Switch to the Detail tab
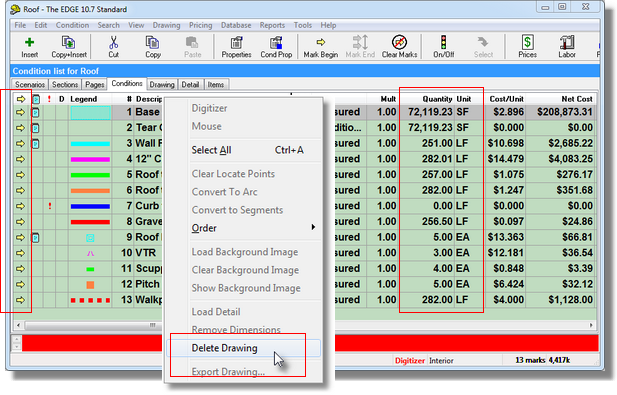The height and width of the screenshot is (395, 617). coord(190,85)
